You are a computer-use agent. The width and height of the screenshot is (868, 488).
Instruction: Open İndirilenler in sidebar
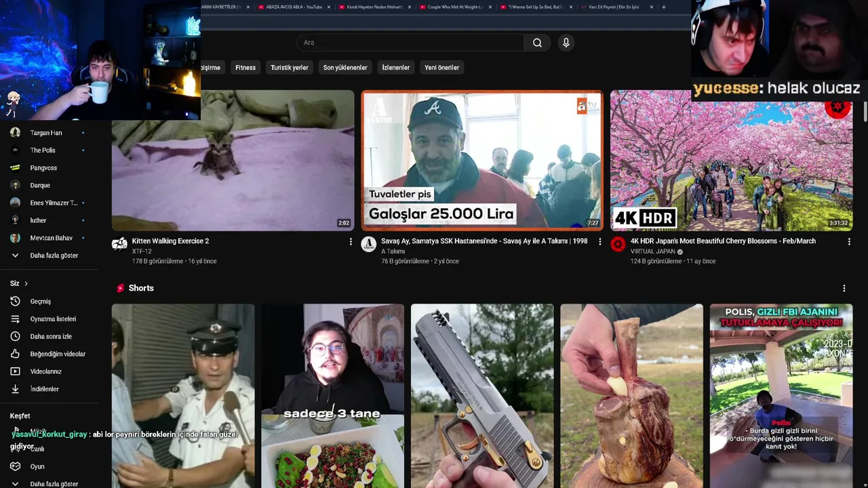pos(44,390)
